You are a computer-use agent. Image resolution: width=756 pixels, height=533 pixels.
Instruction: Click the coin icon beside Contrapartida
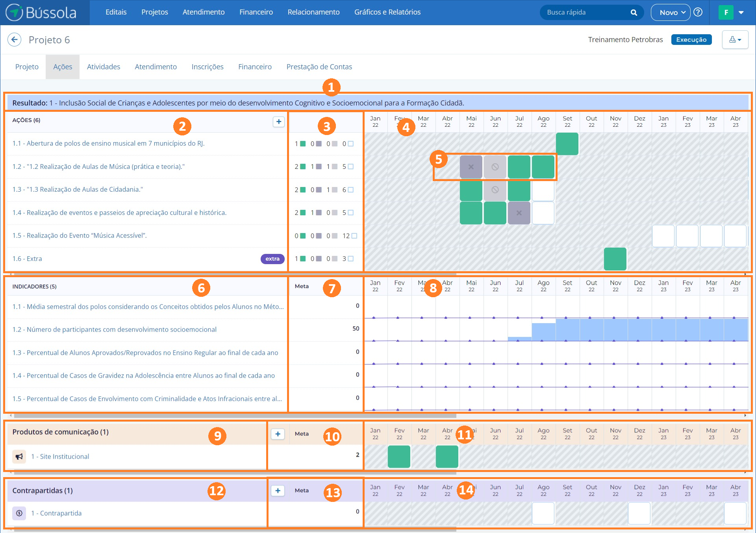pyautogui.click(x=19, y=513)
